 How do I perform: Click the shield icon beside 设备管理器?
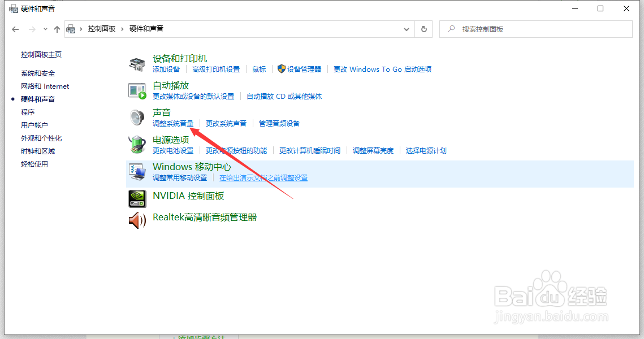[282, 69]
